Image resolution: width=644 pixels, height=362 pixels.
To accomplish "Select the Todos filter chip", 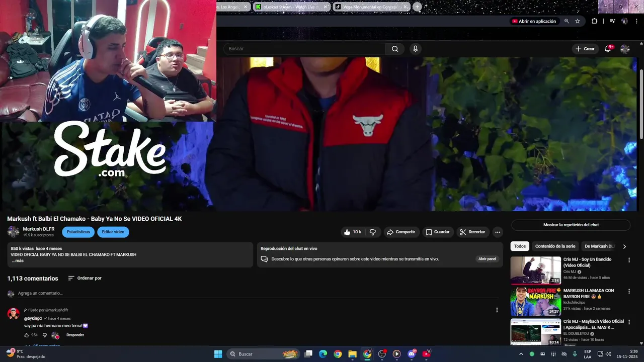I will coord(520,246).
